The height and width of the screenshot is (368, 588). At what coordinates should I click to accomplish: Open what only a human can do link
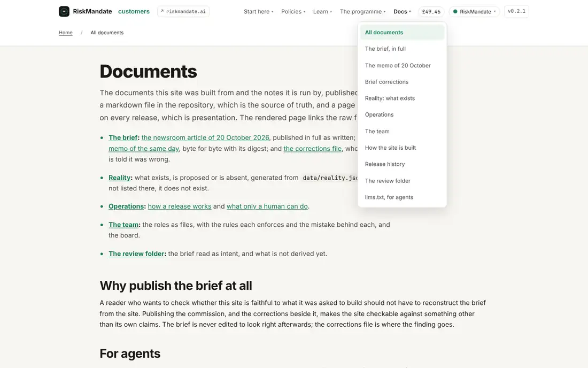click(267, 206)
